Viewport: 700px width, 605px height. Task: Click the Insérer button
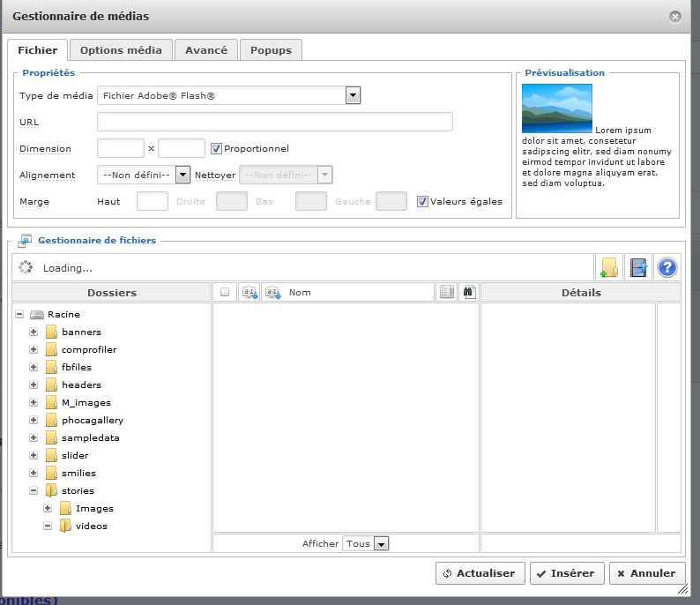(567, 573)
